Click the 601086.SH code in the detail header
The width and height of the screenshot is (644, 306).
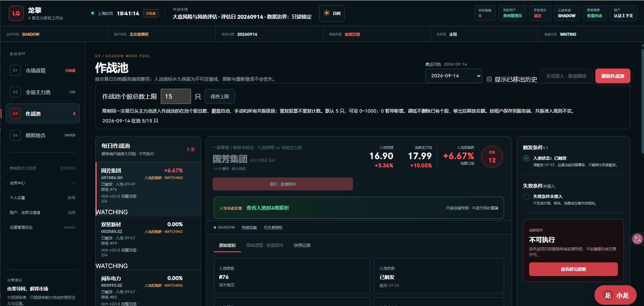point(262,160)
